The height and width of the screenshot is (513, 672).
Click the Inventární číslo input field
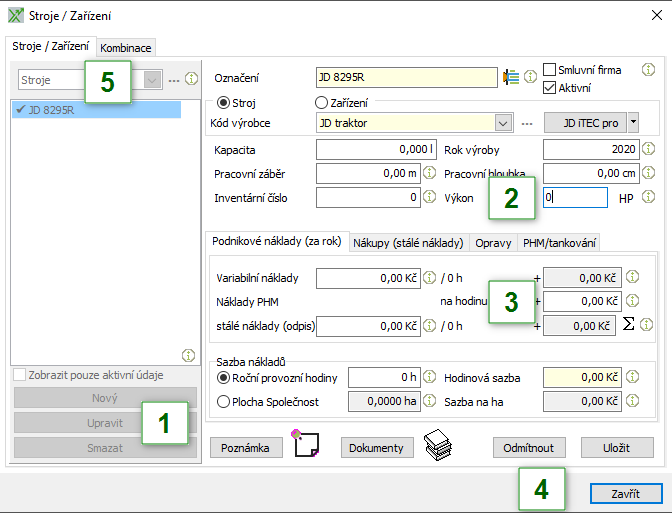click(x=369, y=198)
